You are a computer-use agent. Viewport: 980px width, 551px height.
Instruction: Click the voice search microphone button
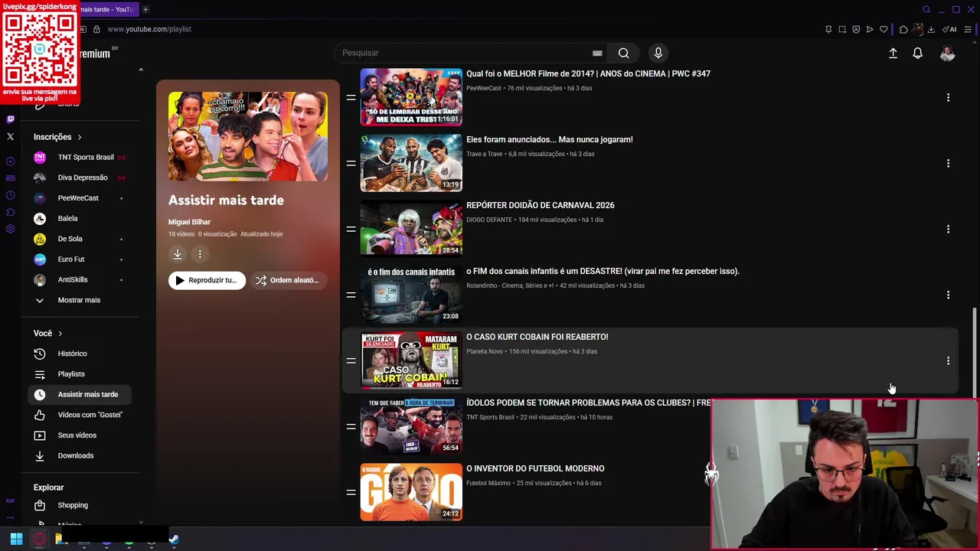coord(658,53)
